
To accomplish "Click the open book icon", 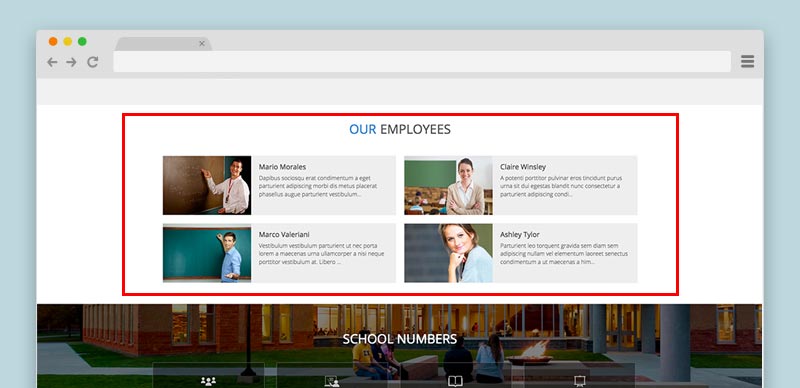I will click(455, 381).
